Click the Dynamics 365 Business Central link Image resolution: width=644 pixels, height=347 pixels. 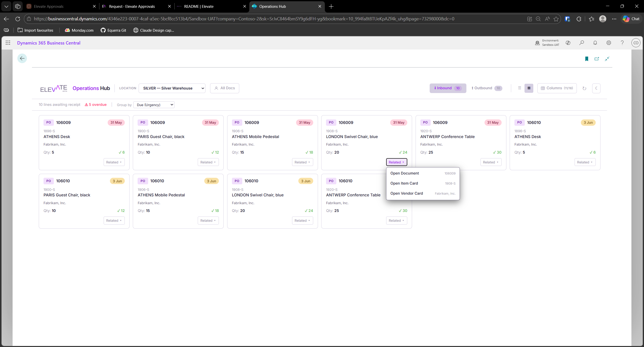[x=49, y=43]
